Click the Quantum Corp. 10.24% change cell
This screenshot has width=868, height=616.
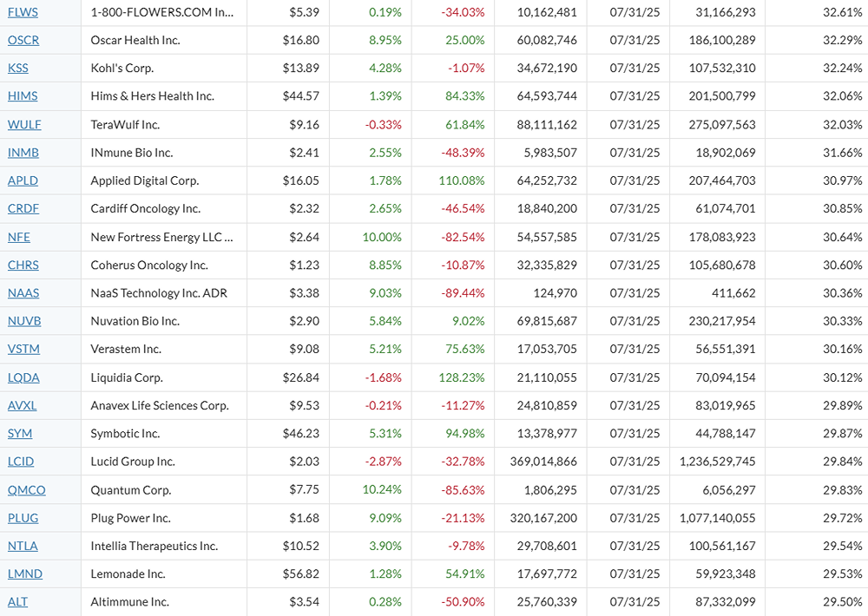point(382,489)
